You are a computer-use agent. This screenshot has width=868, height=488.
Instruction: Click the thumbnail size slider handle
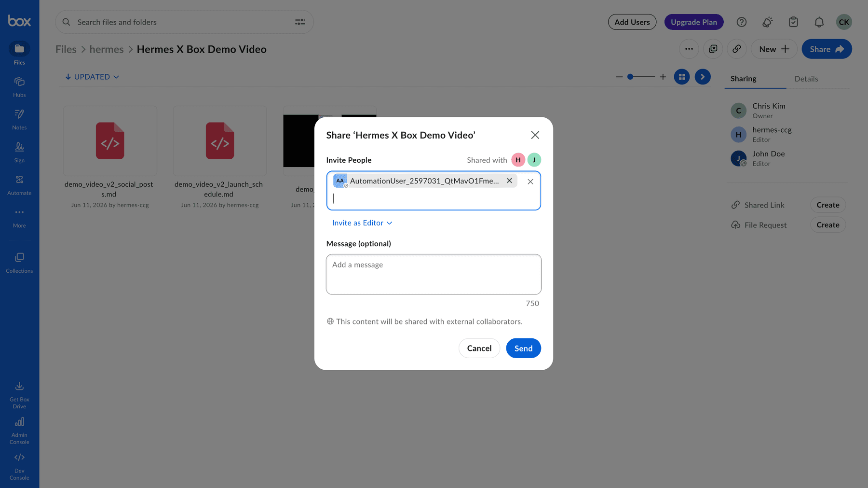click(x=630, y=77)
